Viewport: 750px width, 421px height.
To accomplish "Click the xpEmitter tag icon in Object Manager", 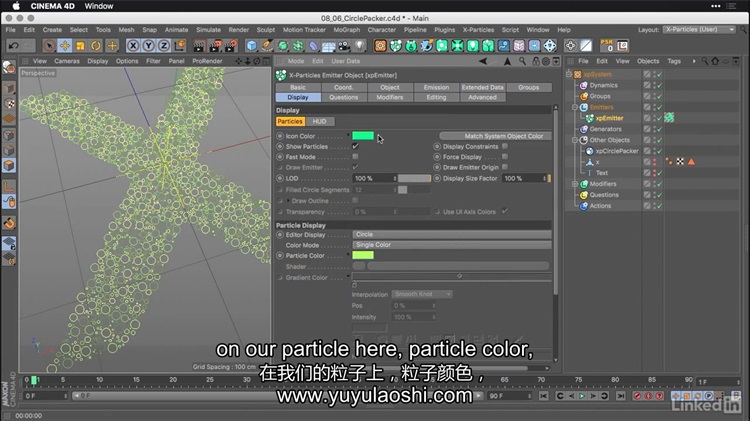I will [669, 118].
